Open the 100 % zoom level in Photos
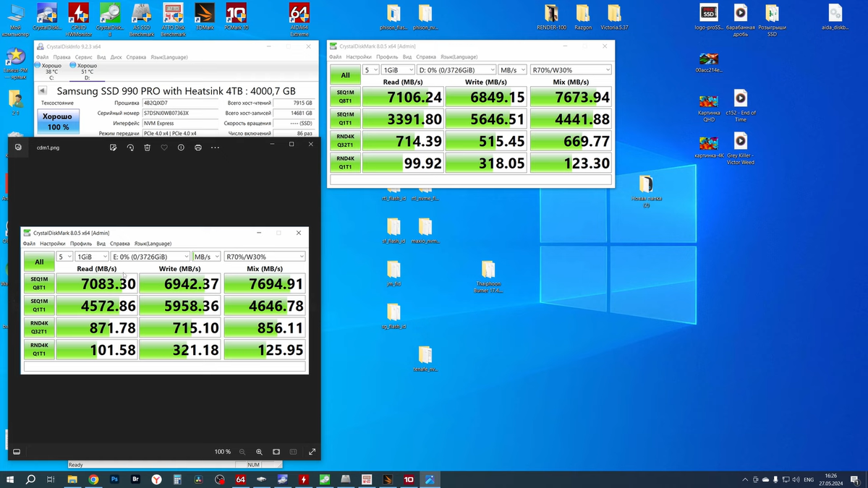Screen dimensions: 868x488 (223, 452)
